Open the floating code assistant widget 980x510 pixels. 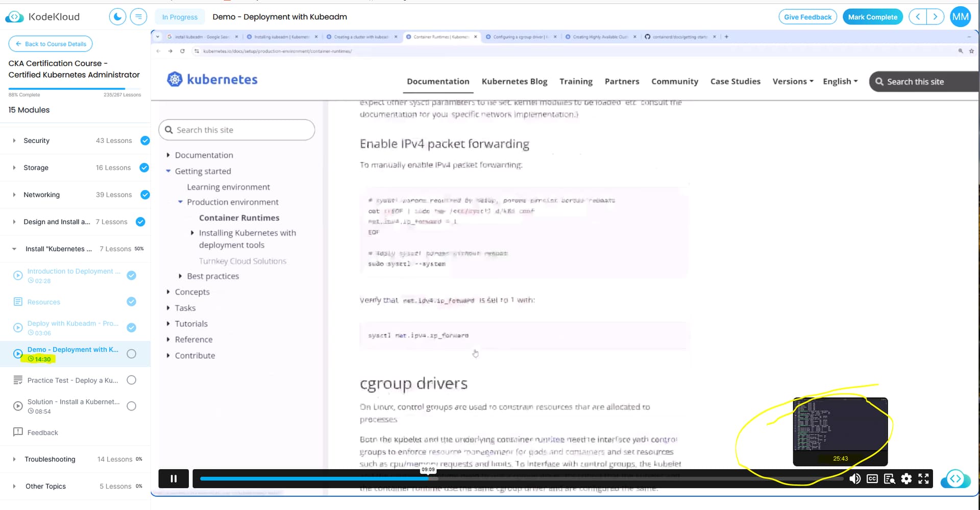(955, 479)
